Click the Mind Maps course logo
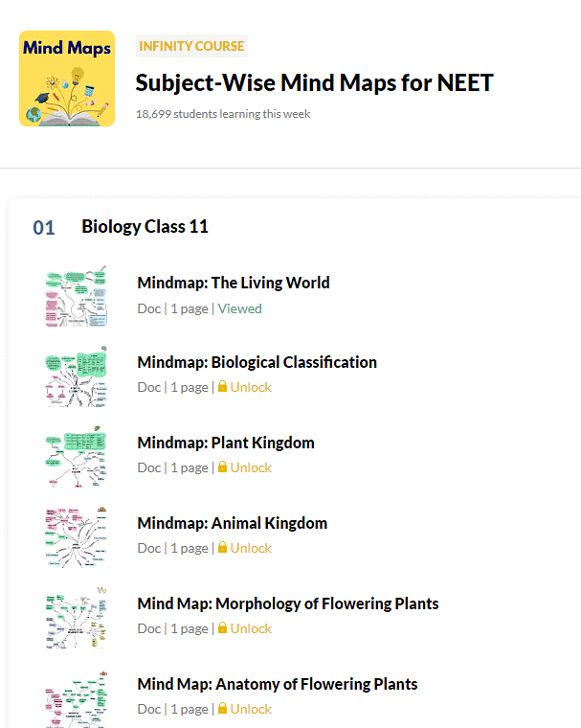 point(67,79)
